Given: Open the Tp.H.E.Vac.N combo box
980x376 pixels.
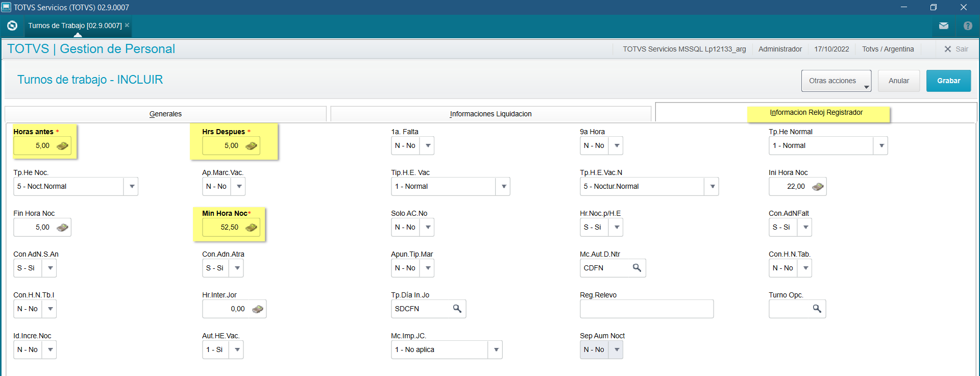Looking at the screenshot, I should point(649,186).
